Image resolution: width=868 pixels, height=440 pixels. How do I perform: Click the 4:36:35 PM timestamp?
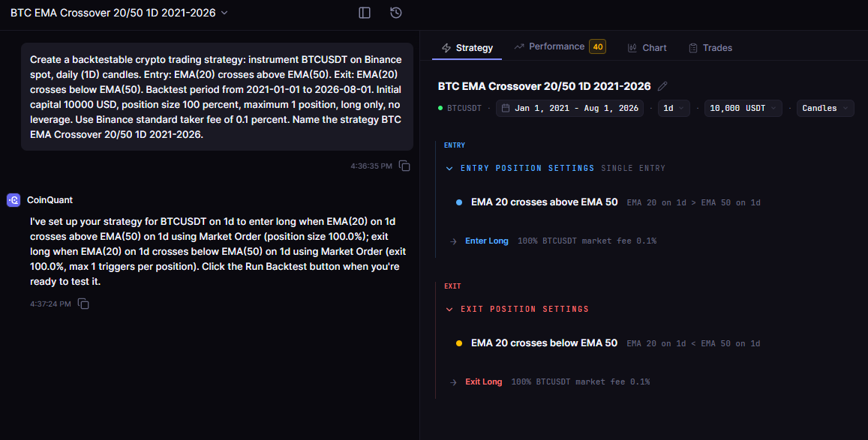pos(371,166)
